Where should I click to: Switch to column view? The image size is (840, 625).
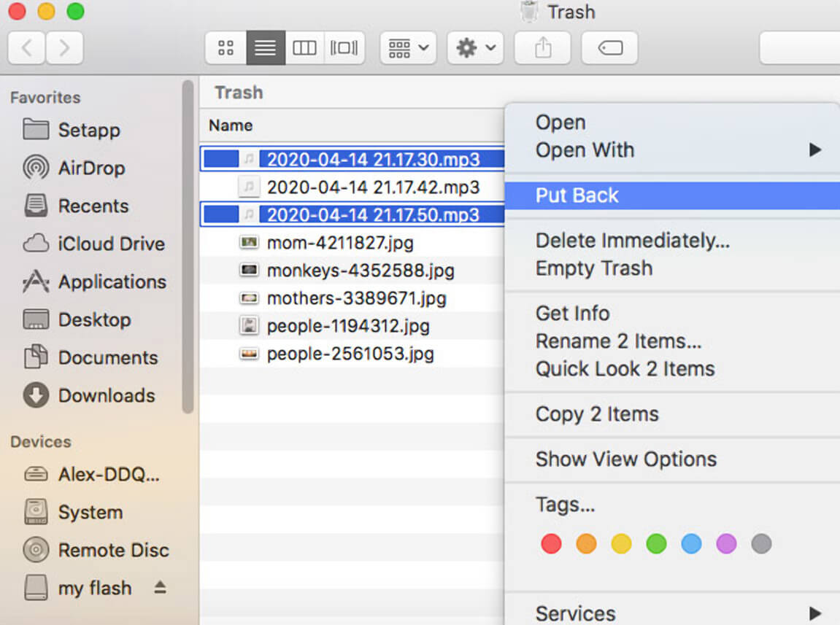pos(304,47)
